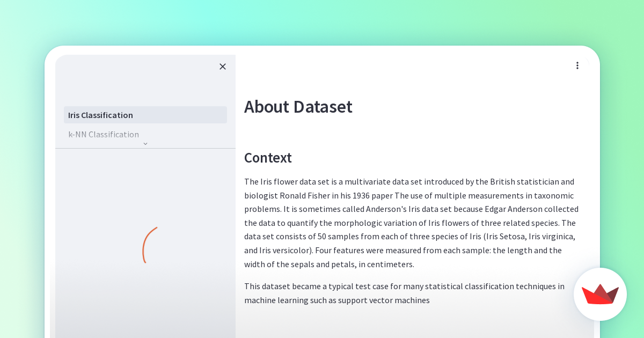Click the Context subheading

pyautogui.click(x=268, y=158)
